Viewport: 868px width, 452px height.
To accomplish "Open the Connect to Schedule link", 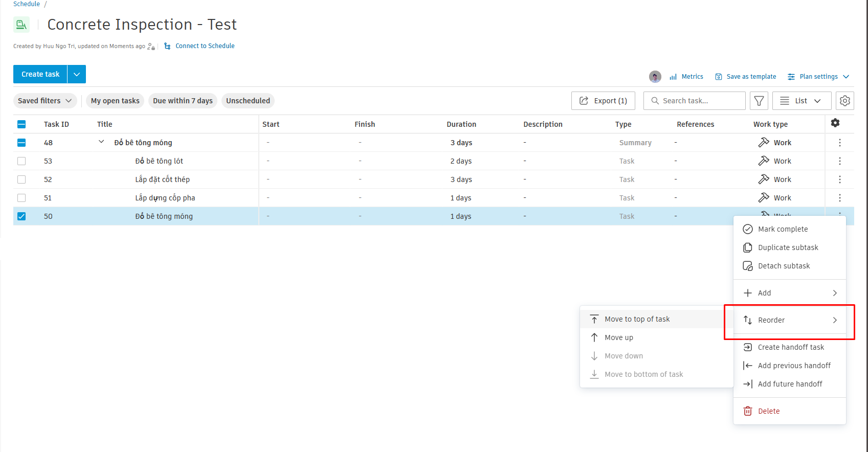I will click(199, 46).
